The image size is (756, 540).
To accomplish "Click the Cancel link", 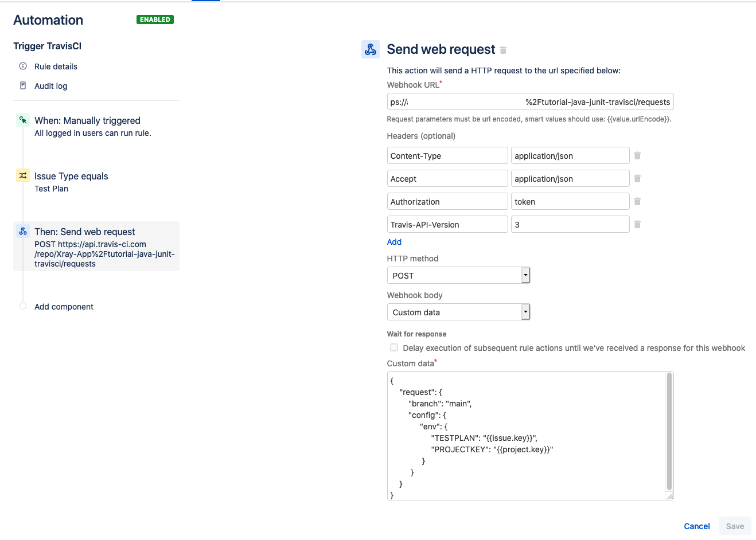I will (697, 526).
